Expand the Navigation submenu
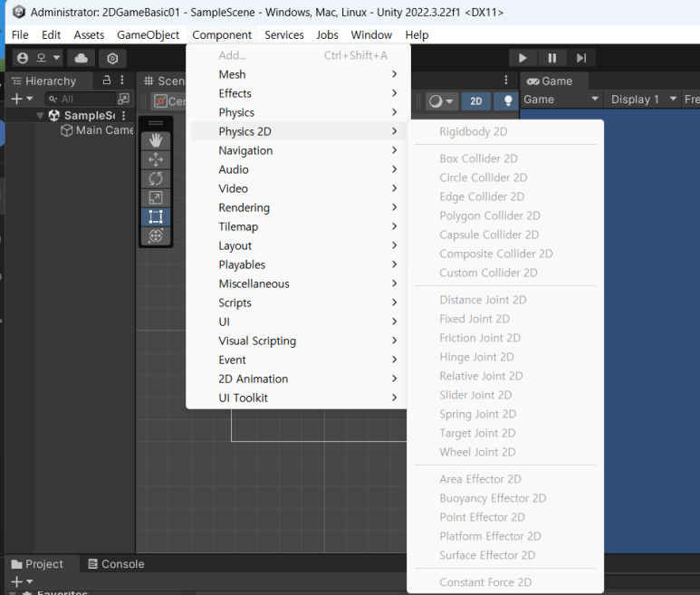The height and width of the screenshot is (595, 700). click(298, 150)
